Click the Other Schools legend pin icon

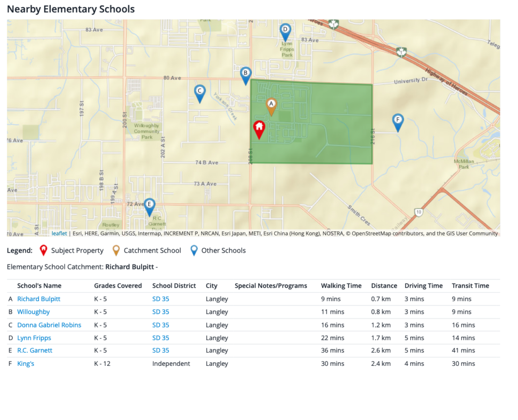[194, 251]
